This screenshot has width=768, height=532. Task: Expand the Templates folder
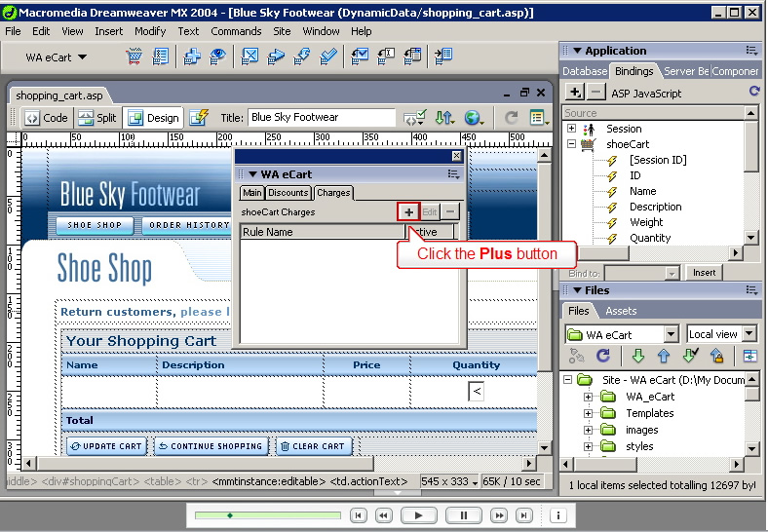589,413
